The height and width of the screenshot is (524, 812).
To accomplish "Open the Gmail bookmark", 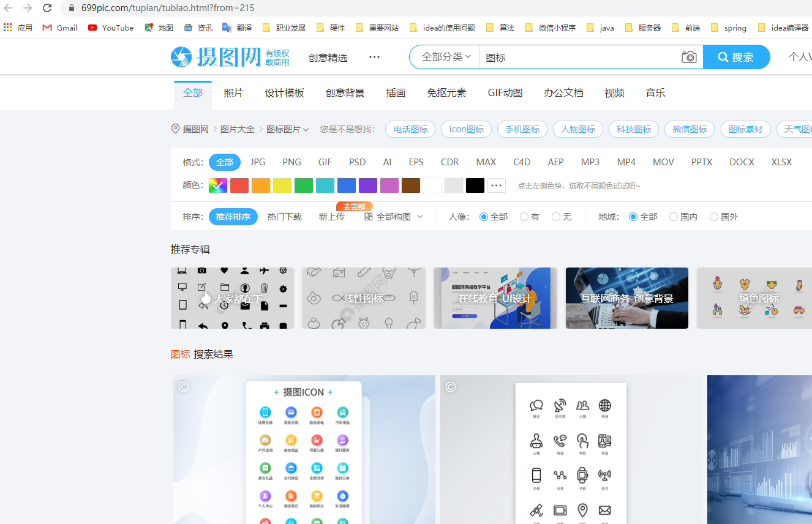I will tap(59, 28).
